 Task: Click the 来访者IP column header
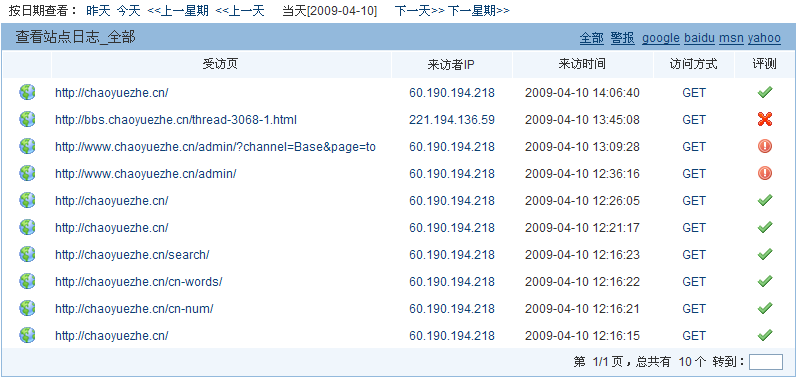[x=451, y=65]
